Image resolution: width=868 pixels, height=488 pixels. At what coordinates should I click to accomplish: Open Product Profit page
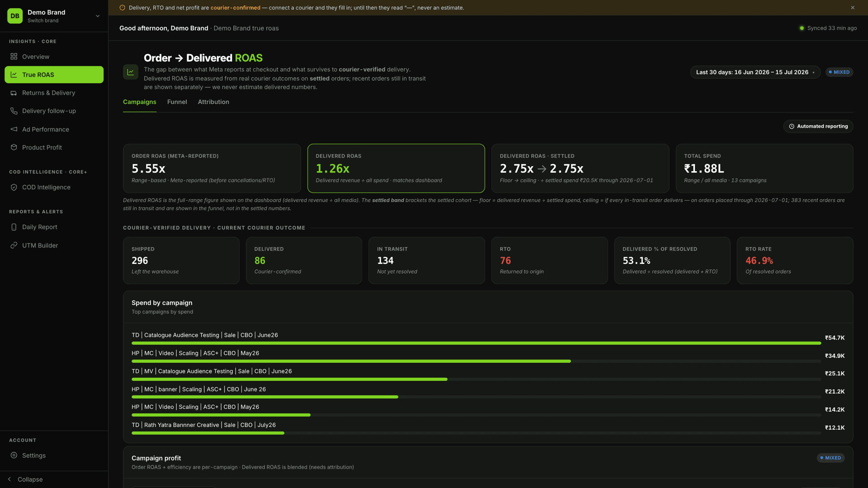click(x=54, y=147)
